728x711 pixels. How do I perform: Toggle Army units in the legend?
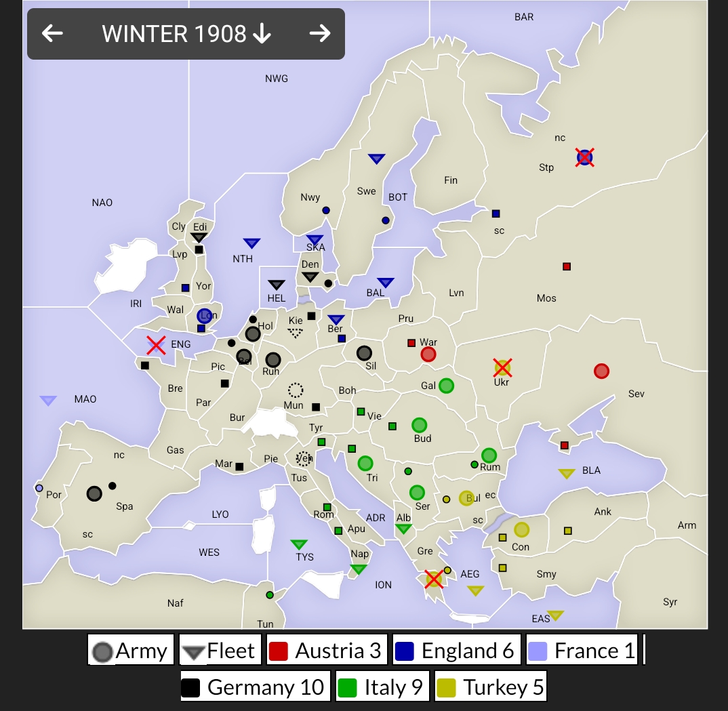pyautogui.click(x=131, y=651)
